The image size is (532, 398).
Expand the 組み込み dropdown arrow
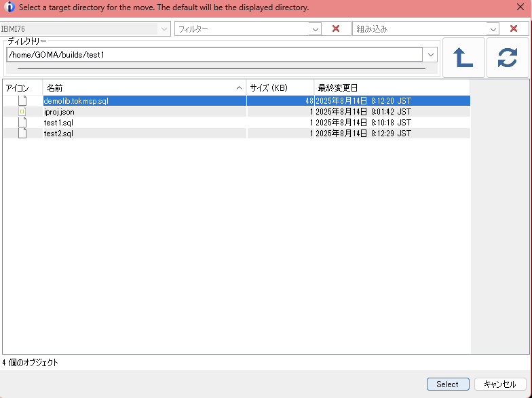click(493, 29)
